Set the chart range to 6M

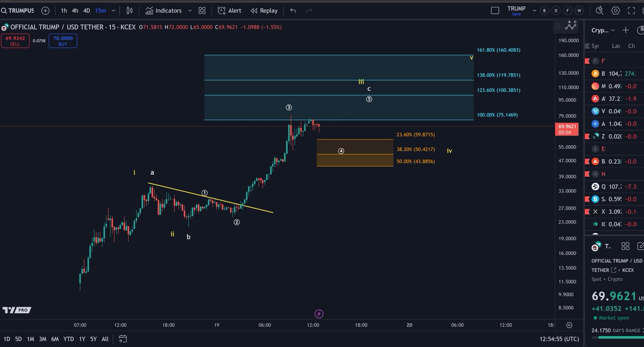55,339
